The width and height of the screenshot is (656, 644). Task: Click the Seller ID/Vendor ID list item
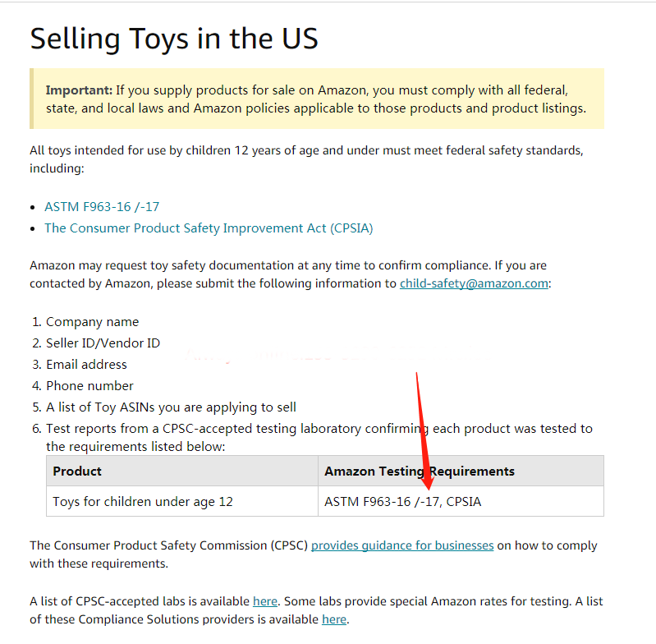[103, 343]
